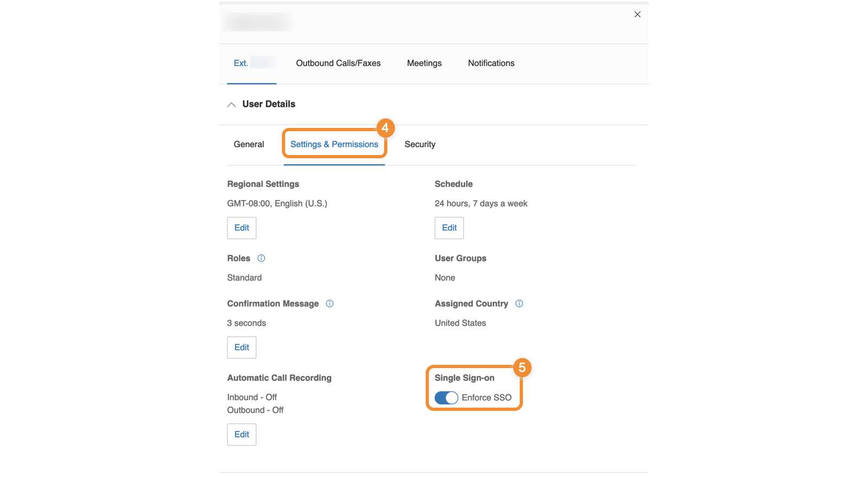Switch to the Security sub-tab
The width and height of the screenshot is (868, 477).
tap(420, 144)
